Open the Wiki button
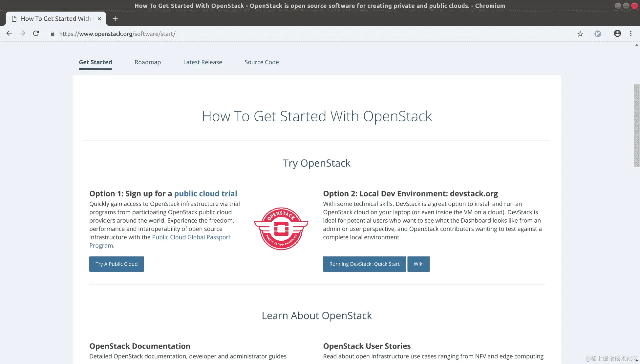Screen dimensions: 640x364 [x=418, y=264]
